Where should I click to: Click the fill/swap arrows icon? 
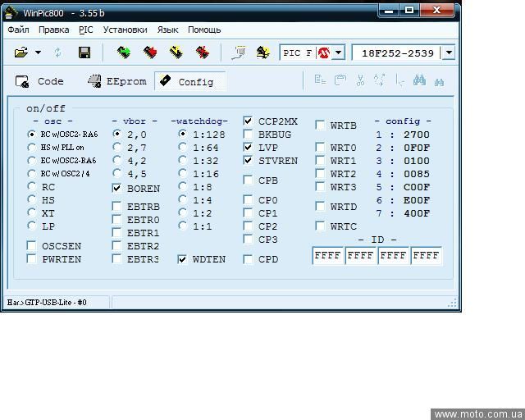pyautogui.click(x=380, y=80)
